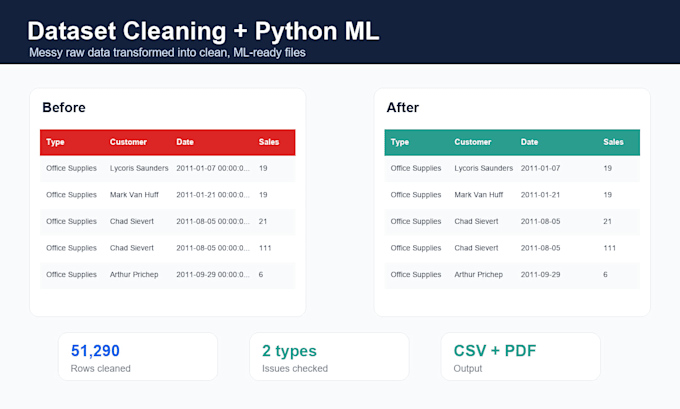The image size is (680, 409).
Task: Click "Office Supplies" in After Arthur Prichep row
Action: pos(415,275)
